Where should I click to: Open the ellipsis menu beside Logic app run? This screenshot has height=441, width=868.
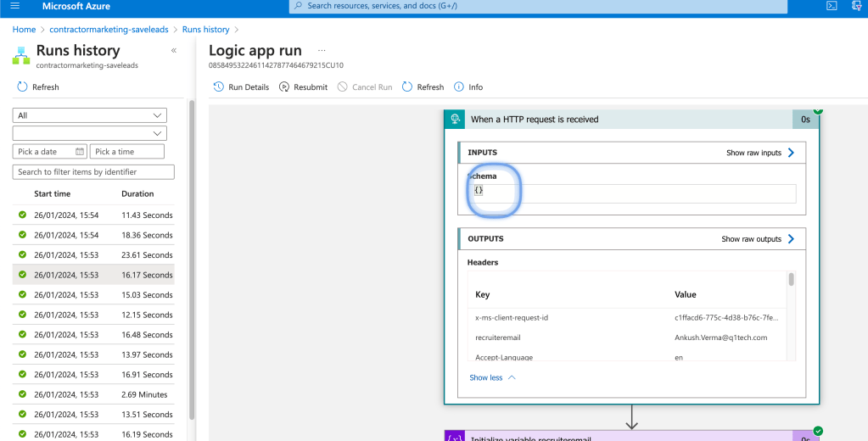click(322, 50)
